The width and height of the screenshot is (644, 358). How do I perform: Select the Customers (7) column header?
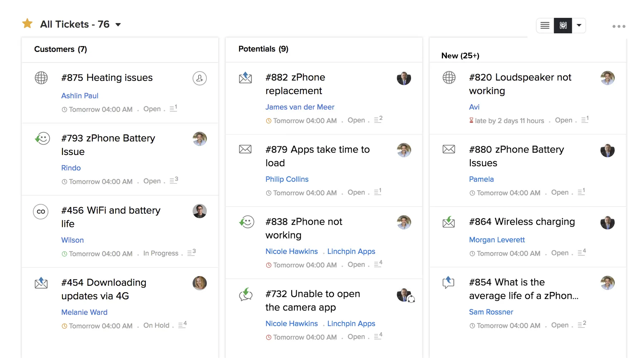tap(60, 49)
